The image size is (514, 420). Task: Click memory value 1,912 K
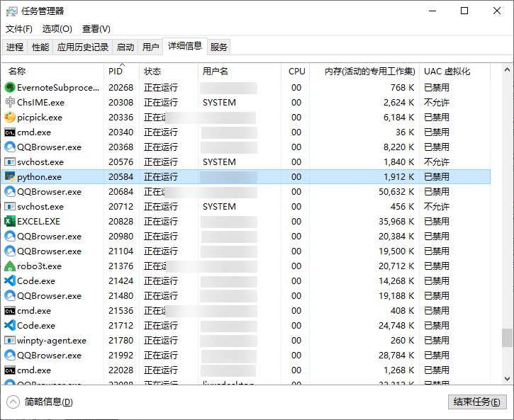coord(399,177)
